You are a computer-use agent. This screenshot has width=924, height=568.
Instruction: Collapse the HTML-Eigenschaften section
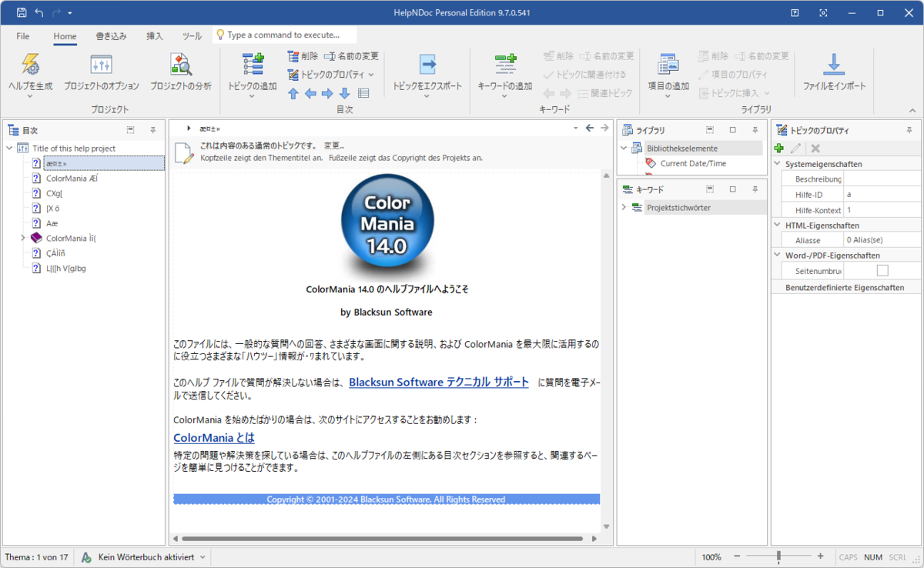[x=777, y=226]
